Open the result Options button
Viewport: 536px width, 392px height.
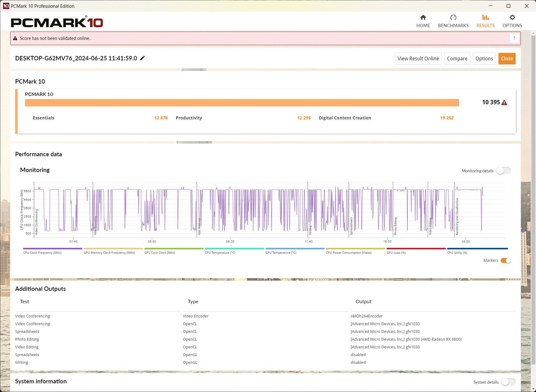484,58
